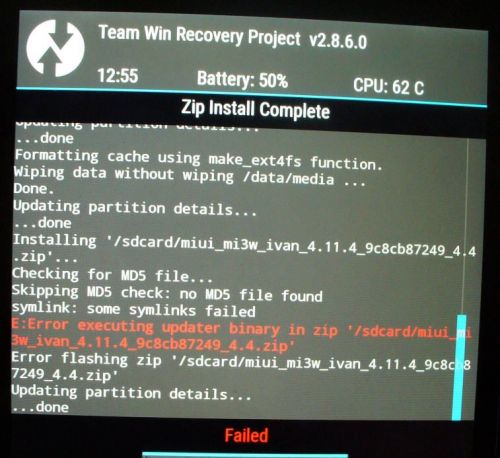500x458 pixels.
Task: Click the 12:55 clock display
Action: click(x=118, y=76)
